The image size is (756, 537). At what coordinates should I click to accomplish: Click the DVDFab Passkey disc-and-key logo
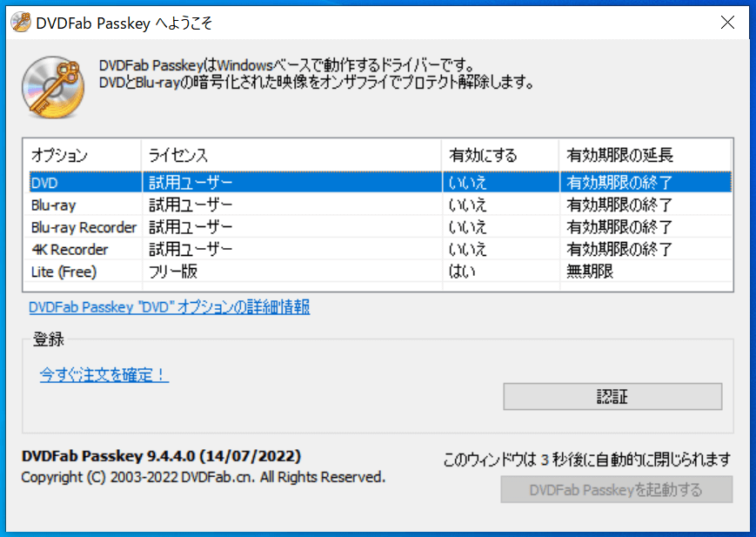point(52,87)
